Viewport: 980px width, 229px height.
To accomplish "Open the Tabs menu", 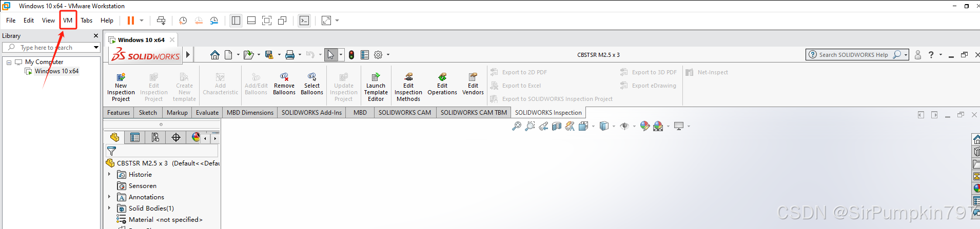I will tap(87, 20).
